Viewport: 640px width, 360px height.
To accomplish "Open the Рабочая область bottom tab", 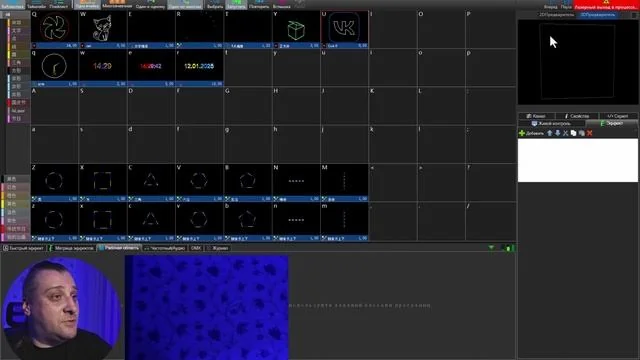I will point(119,248).
